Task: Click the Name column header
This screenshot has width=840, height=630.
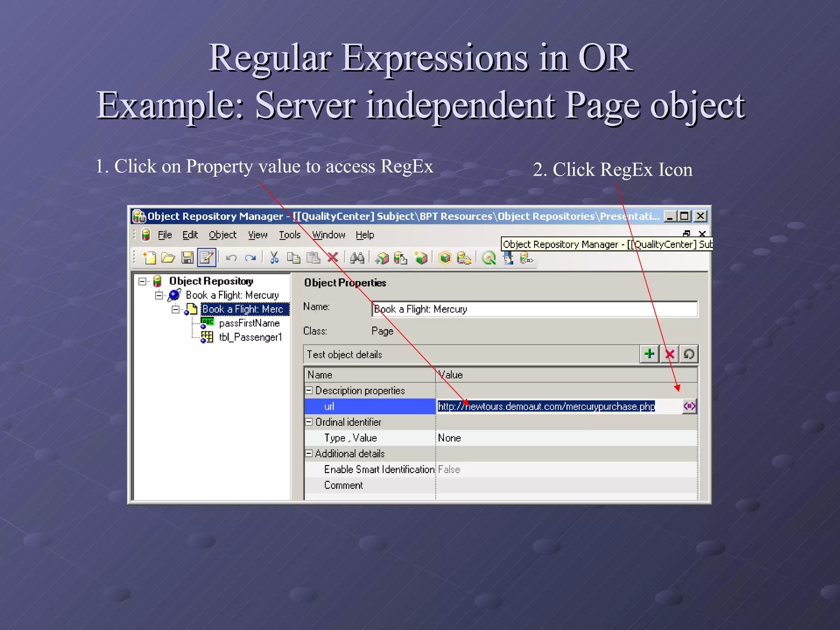Action: [x=370, y=375]
